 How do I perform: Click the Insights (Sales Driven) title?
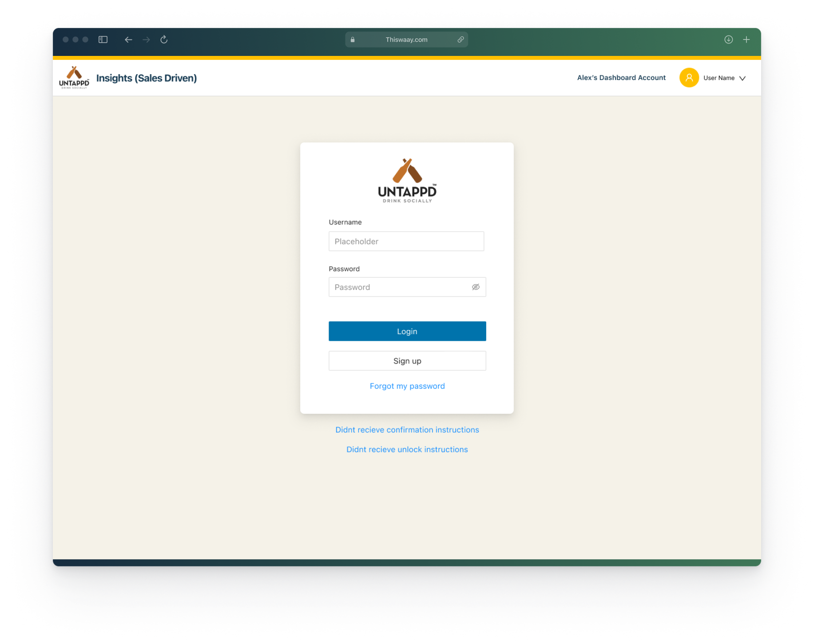pos(146,78)
